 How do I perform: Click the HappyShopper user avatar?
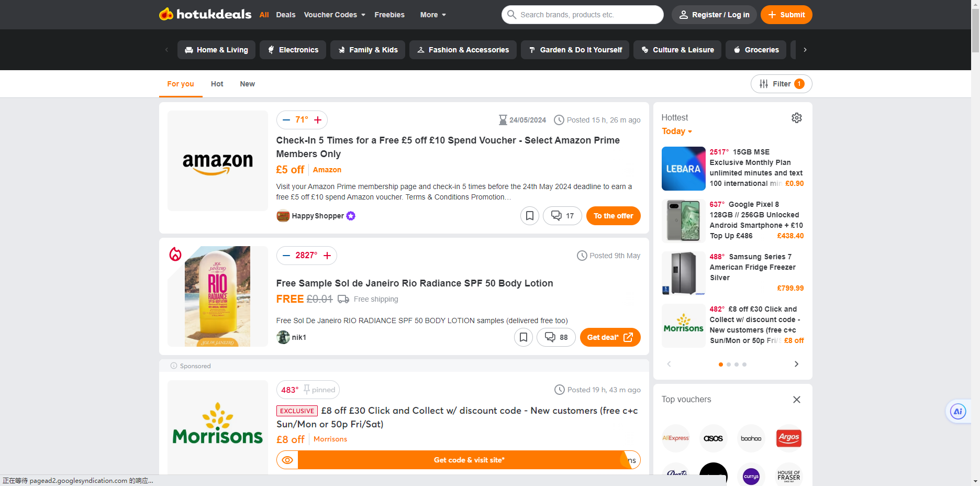(x=283, y=216)
